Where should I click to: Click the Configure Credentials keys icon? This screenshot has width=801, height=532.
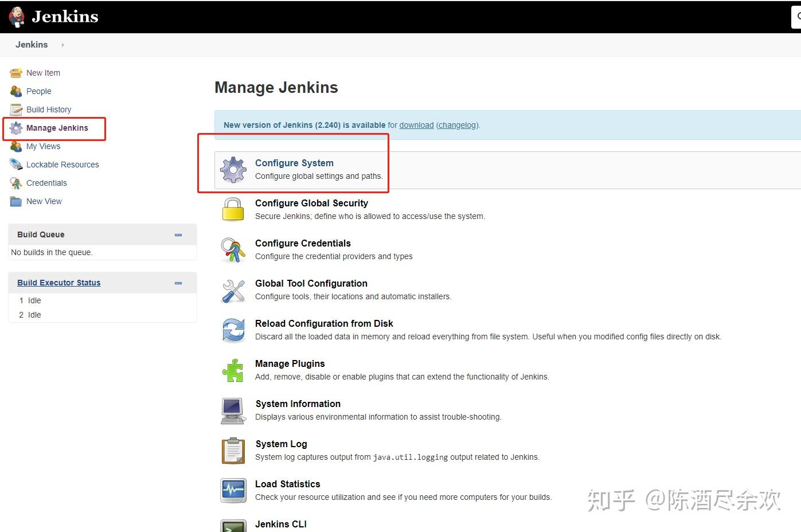(233, 250)
